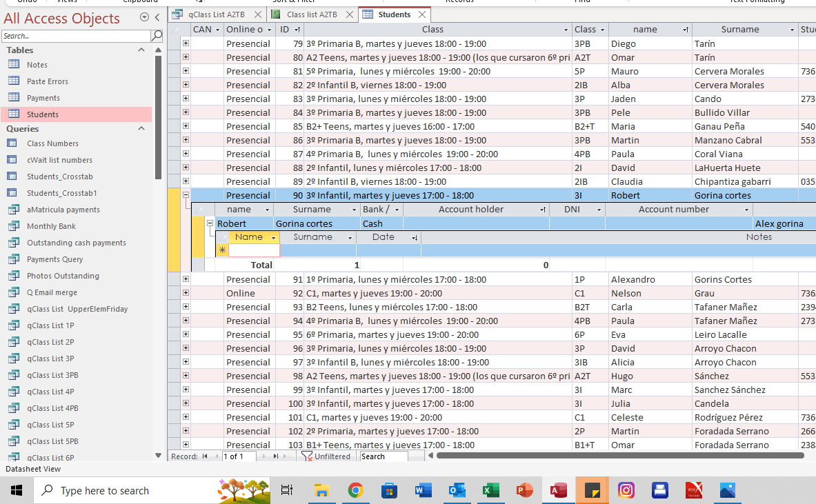Click the Unfiltered filter indicator
The width and height of the screenshot is (816, 504).
(326, 456)
